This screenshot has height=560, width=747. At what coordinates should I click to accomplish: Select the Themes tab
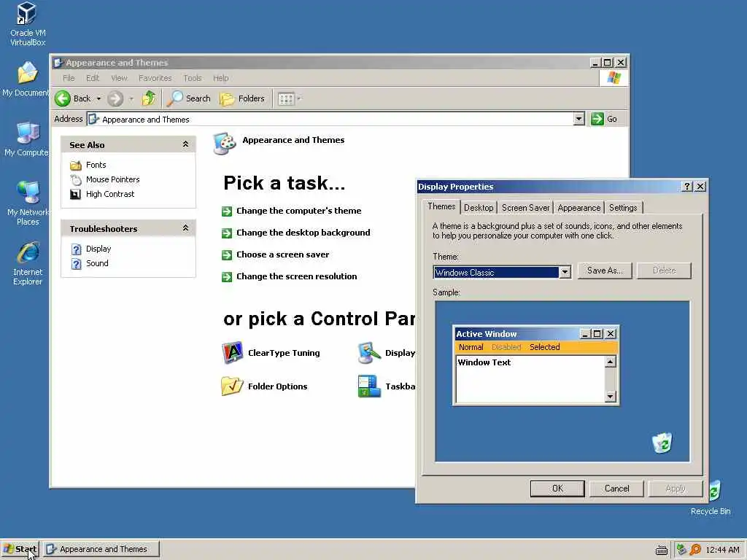pos(441,206)
